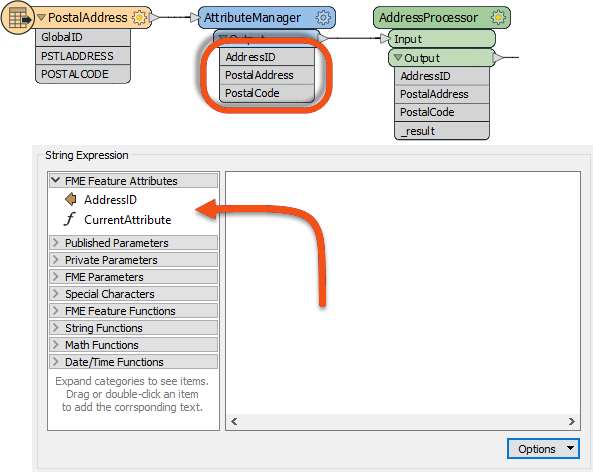Click the PostalAddress reader table icon
593x472 pixels.
coord(18,18)
